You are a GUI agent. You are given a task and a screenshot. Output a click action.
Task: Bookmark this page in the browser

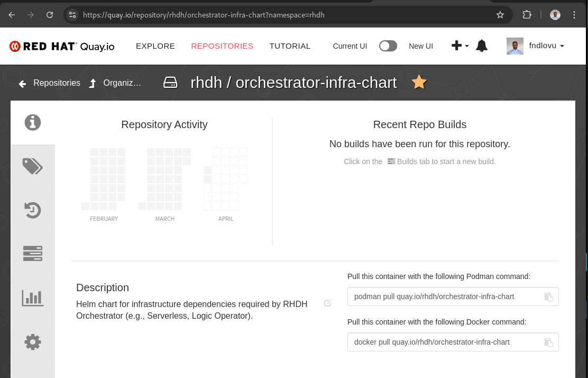(x=500, y=15)
